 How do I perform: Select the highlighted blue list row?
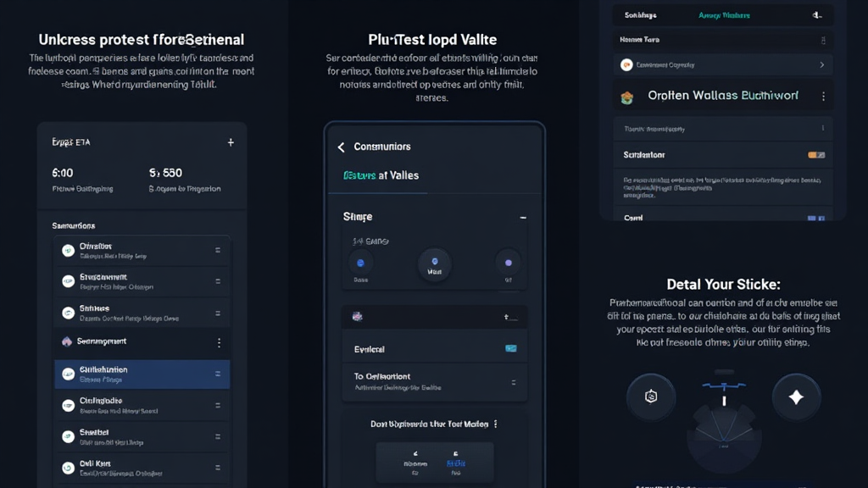pos(142,374)
